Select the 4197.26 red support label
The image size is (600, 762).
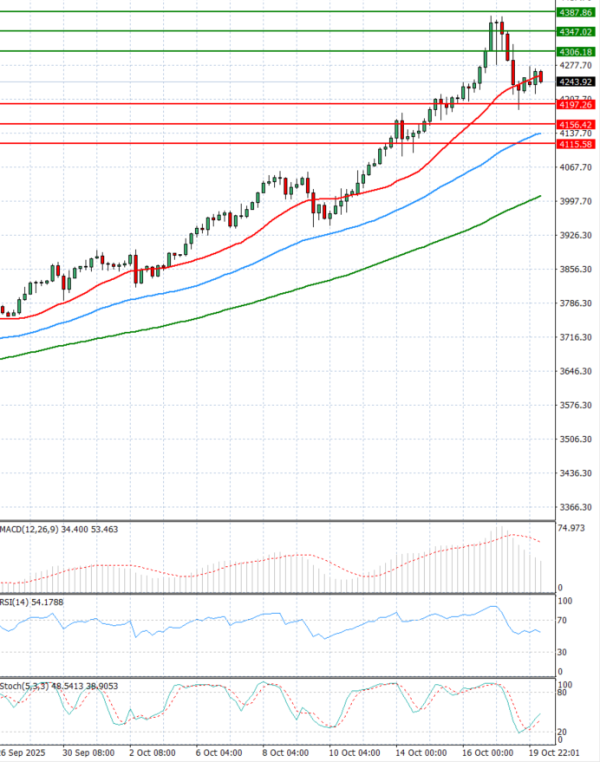577,104
